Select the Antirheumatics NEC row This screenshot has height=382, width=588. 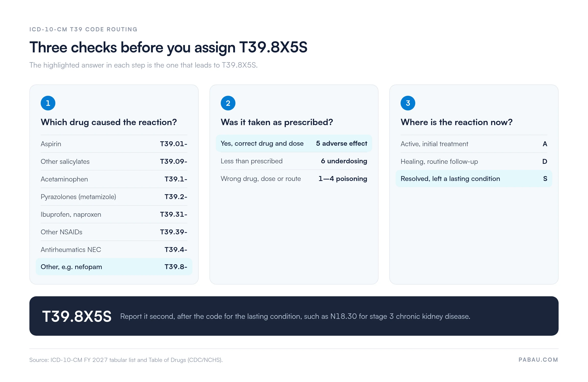tap(114, 249)
